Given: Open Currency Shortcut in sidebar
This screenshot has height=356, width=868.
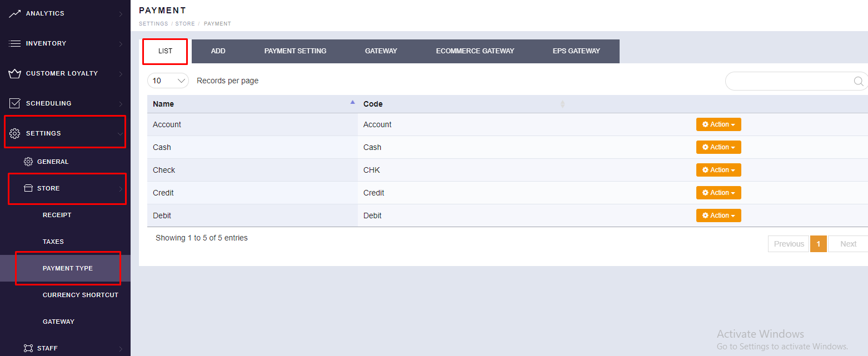Looking at the screenshot, I should tap(80, 295).
